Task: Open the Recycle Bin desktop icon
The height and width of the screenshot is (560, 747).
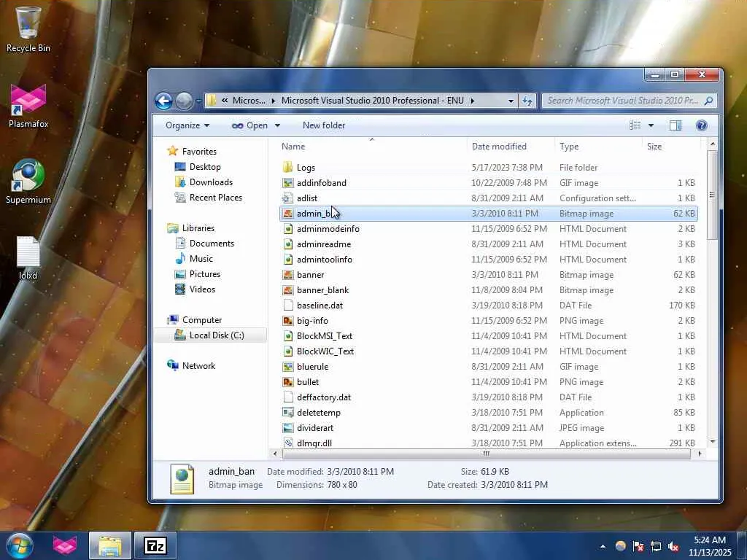Action: [28, 28]
